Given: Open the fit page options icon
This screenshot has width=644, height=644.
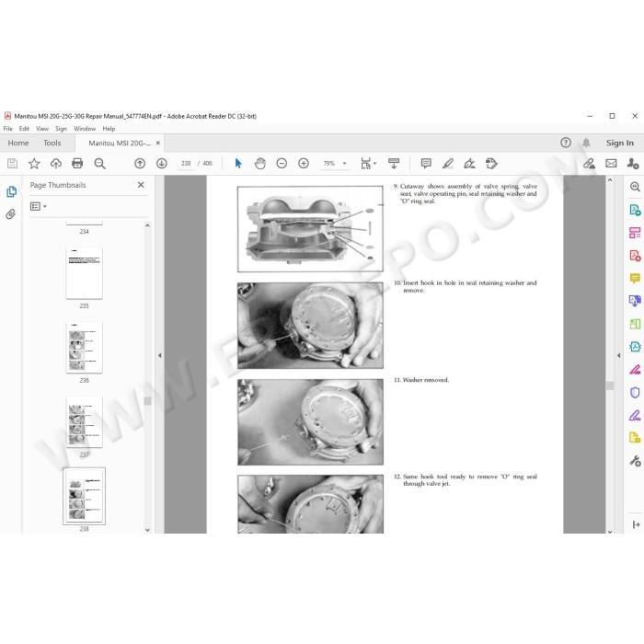Looking at the screenshot, I should click(368, 164).
